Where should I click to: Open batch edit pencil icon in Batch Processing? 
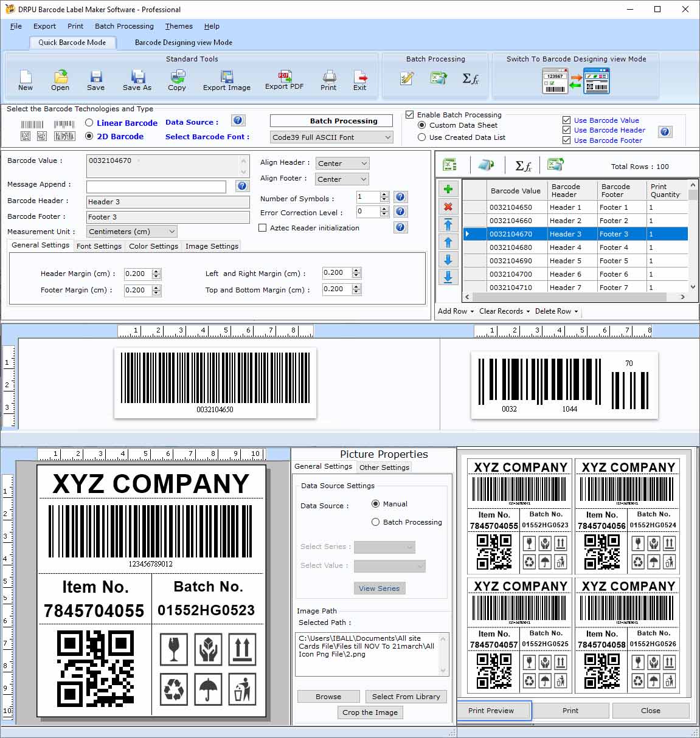tap(407, 78)
